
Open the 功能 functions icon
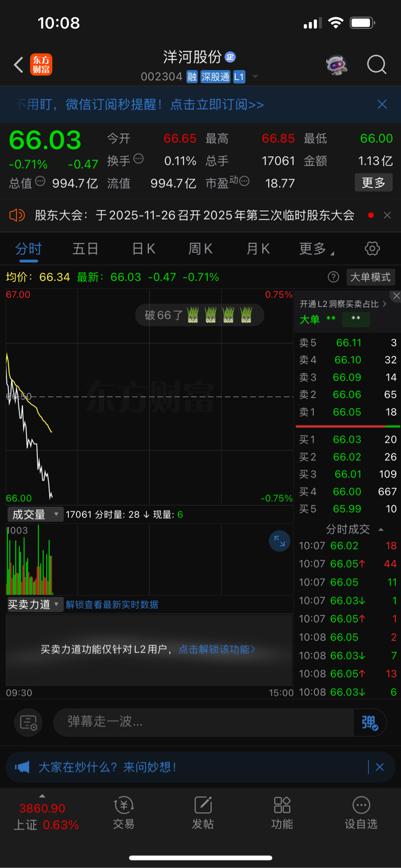coord(282,813)
